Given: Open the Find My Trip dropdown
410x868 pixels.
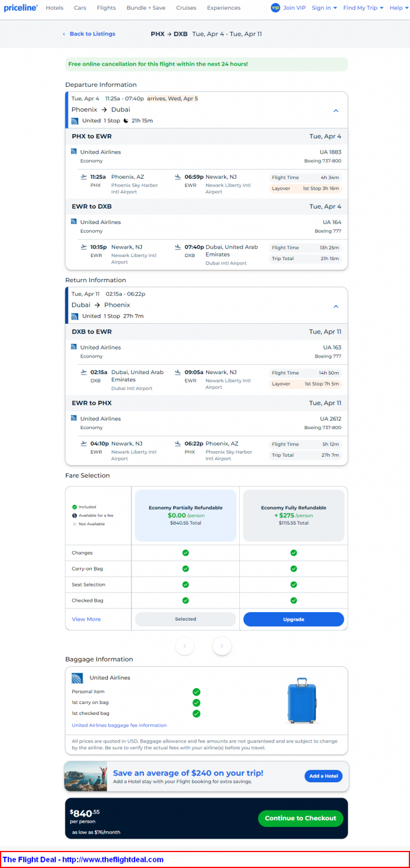Looking at the screenshot, I should [x=363, y=8].
